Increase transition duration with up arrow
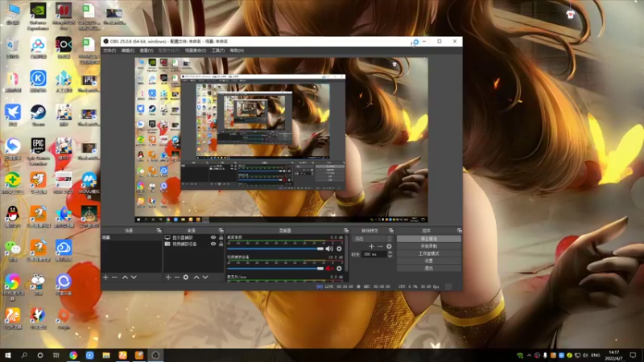The width and height of the screenshot is (644, 362). tap(390, 253)
